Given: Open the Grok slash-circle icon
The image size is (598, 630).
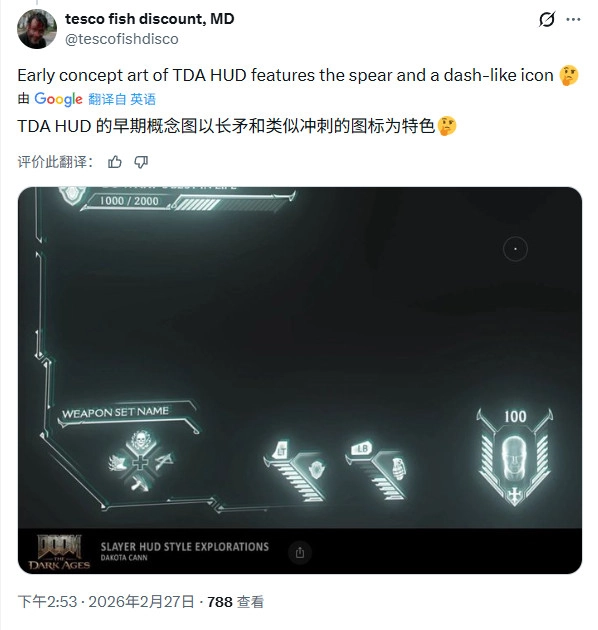Looking at the screenshot, I should point(547,19).
